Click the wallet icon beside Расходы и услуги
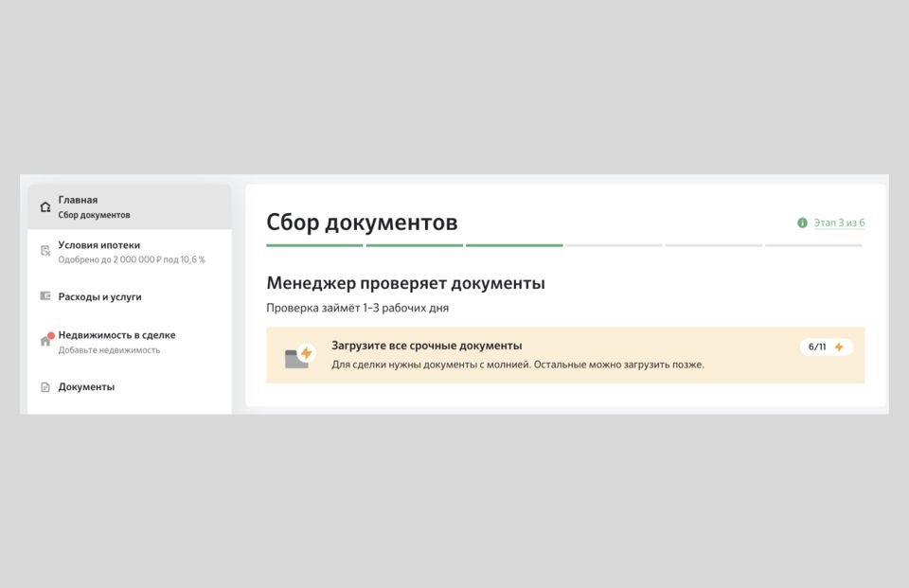The width and height of the screenshot is (909, 588). (x=45, y=295)
